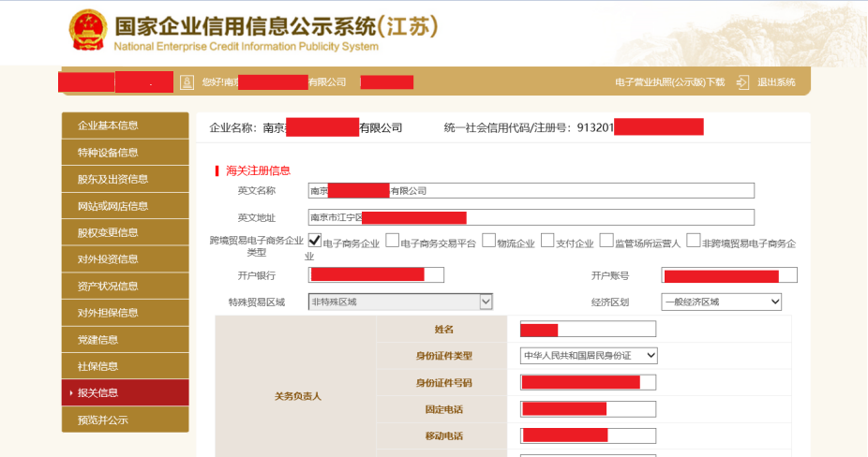Check the 电子商务交易平台 checkbox
The width and height of the screenshot is (868, 457).
pos(392,241)
